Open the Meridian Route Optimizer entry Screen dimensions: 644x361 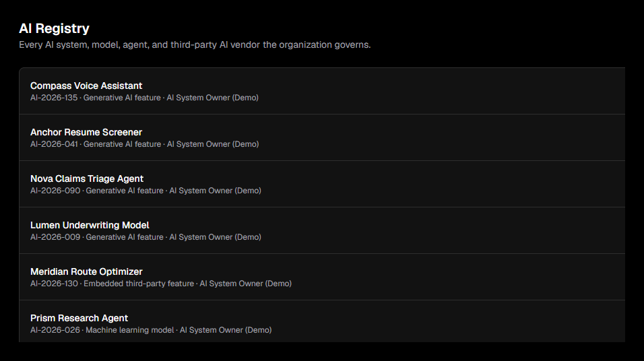point(322,277)
